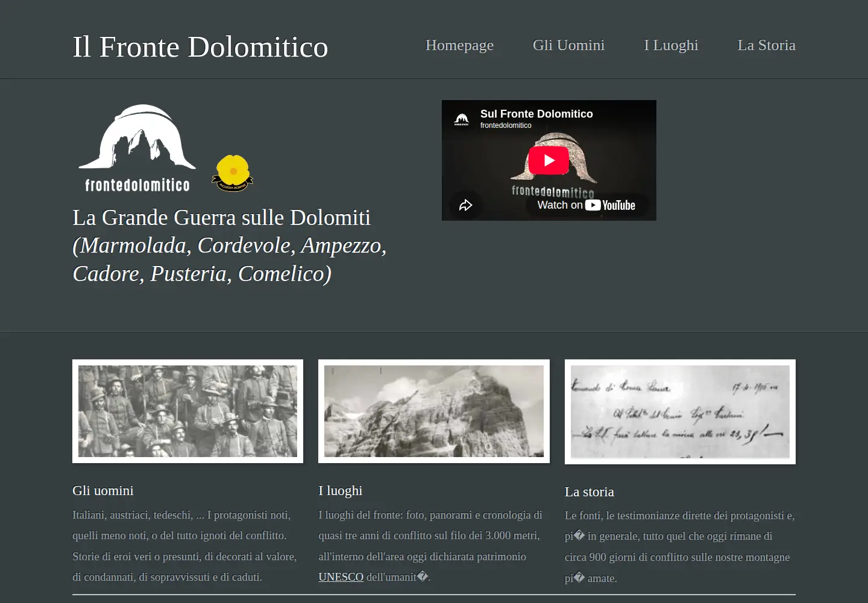868x603 pixels.
Task: Open the Sul Fronte Dolomitico video title
Action: [536, 113]
